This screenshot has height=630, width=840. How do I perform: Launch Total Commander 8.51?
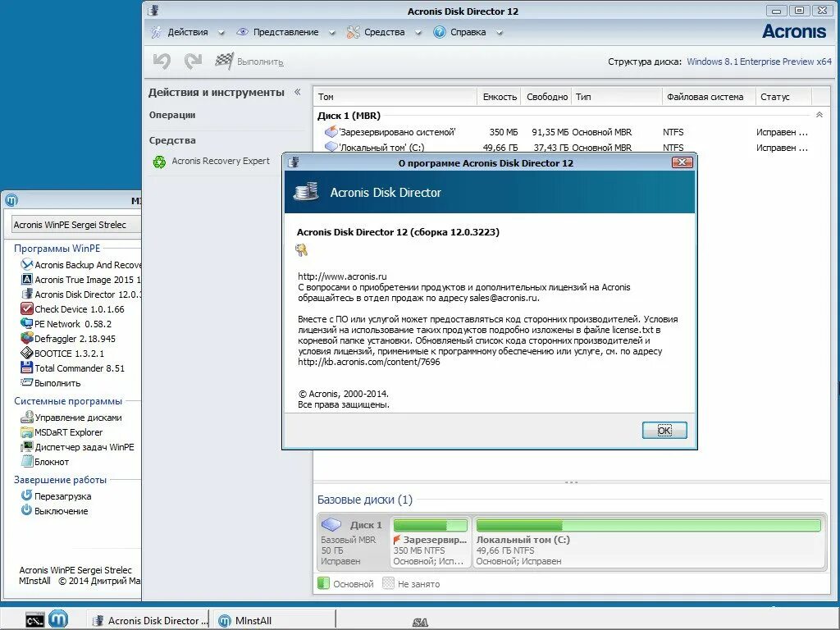pyautogui.click(x=72, y=368)
